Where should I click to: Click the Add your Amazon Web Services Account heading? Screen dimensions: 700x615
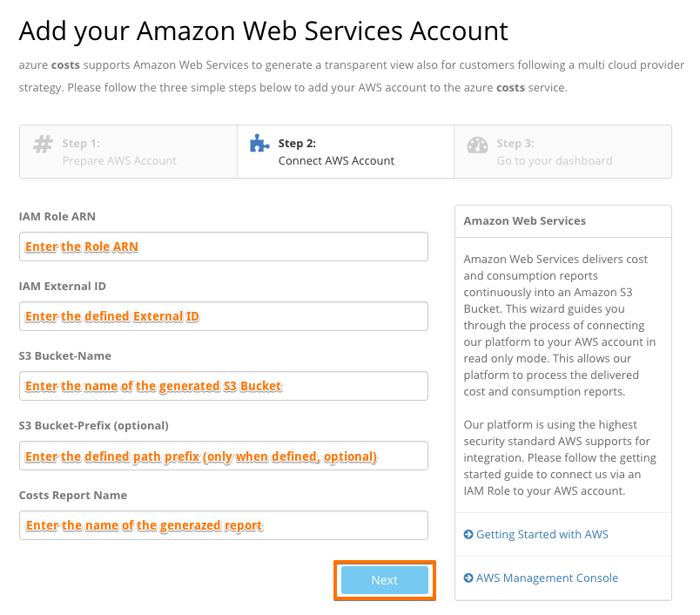[263, 31]
